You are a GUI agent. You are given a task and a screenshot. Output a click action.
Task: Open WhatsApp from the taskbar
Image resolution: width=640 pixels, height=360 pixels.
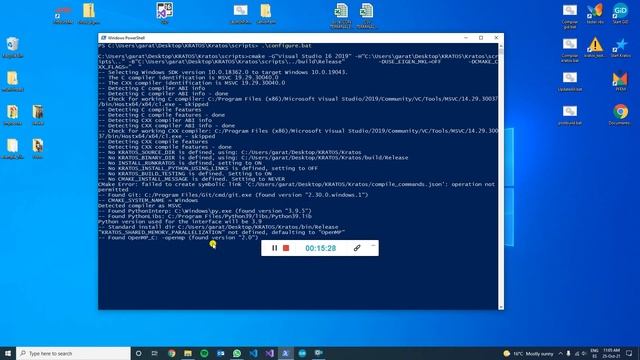(237, 353)
